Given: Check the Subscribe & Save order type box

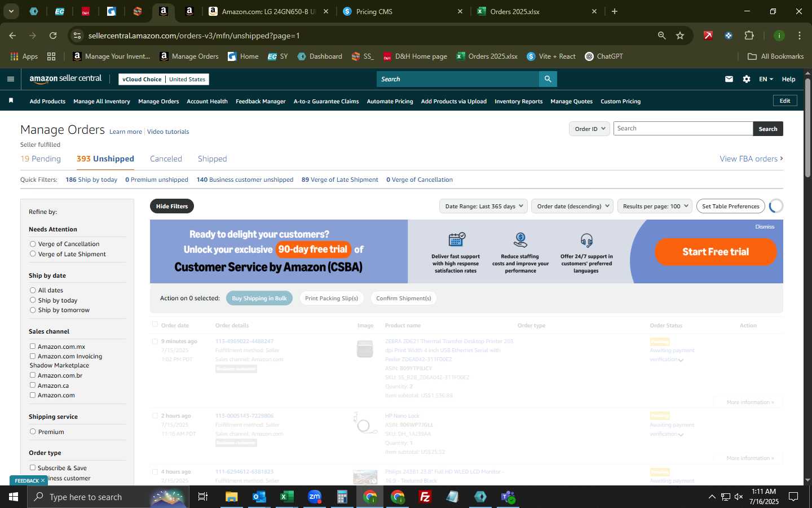Looking at the screenshot, I should tap(33, 467).
